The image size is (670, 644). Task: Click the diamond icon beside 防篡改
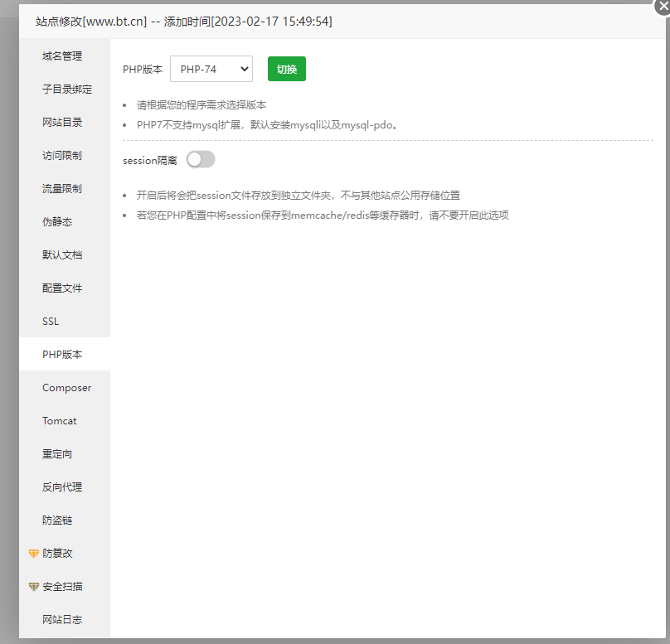coord(34,553)
